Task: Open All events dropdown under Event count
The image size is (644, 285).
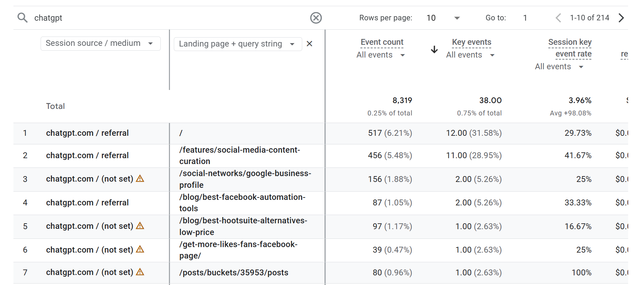Action: point(381,55)
